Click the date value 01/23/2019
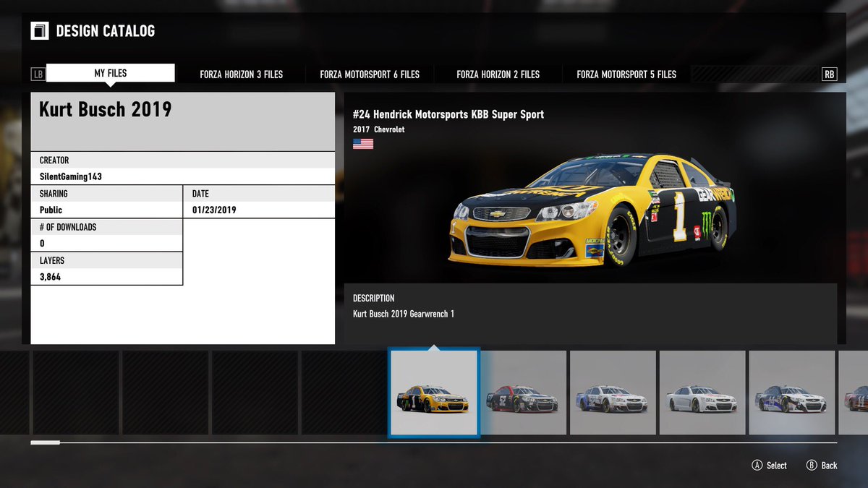The image size is (868, 488). [214, 210]
